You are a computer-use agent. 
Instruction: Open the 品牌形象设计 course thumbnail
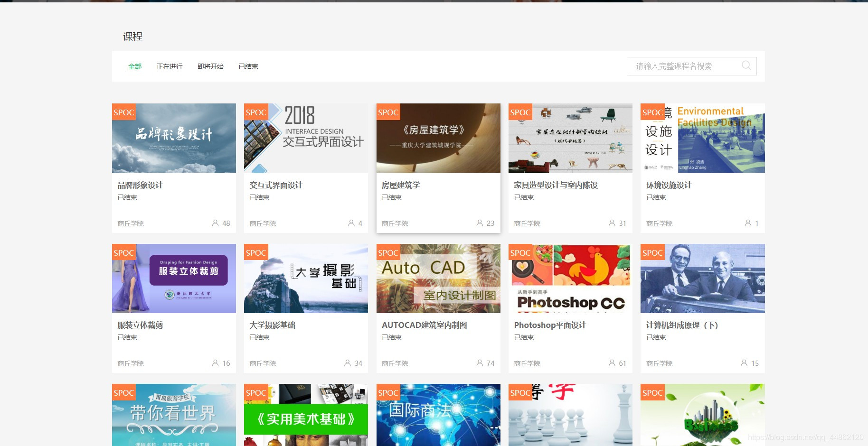click(x=174, y=138)
